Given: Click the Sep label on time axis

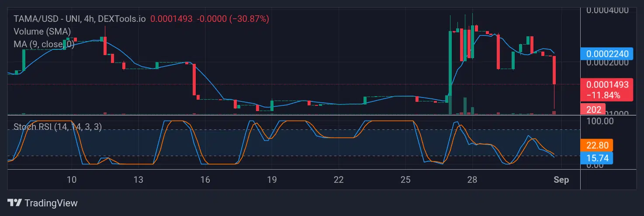Looking at the screenshot, I should coord(561,180).
